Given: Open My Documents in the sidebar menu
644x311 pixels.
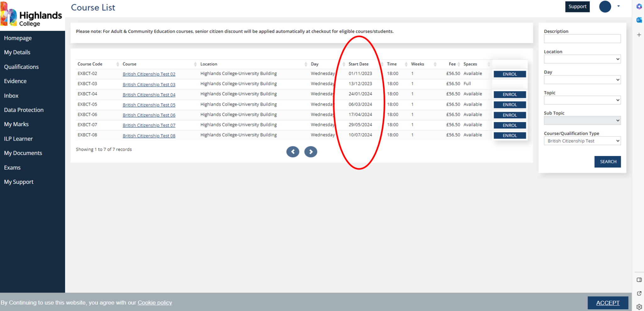Looking at the screenshot, I should tap(23, 153).
